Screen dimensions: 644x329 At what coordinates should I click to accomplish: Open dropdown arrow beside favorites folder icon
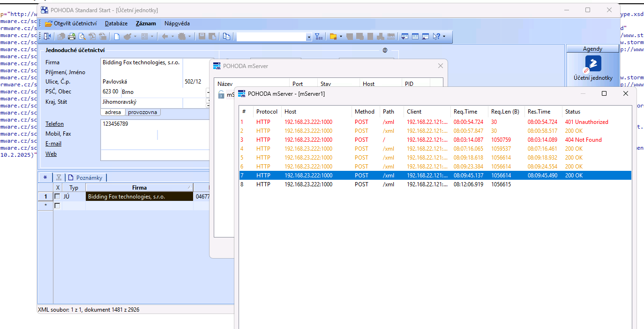coord(341,36)
